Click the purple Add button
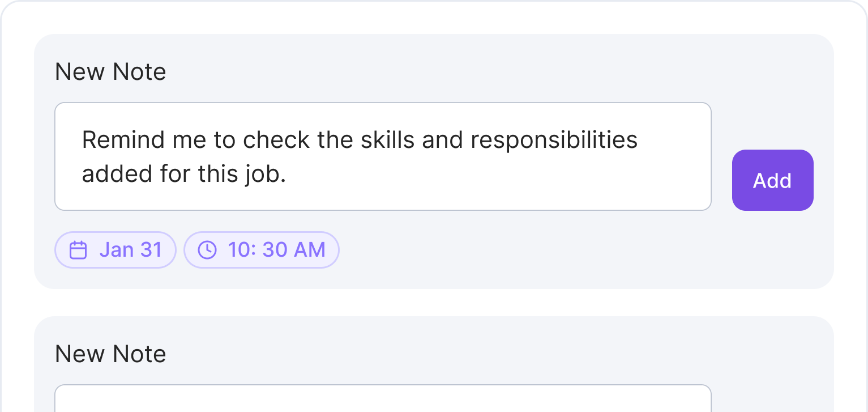This screenshot has width=868, height=412. pos(772,180)
